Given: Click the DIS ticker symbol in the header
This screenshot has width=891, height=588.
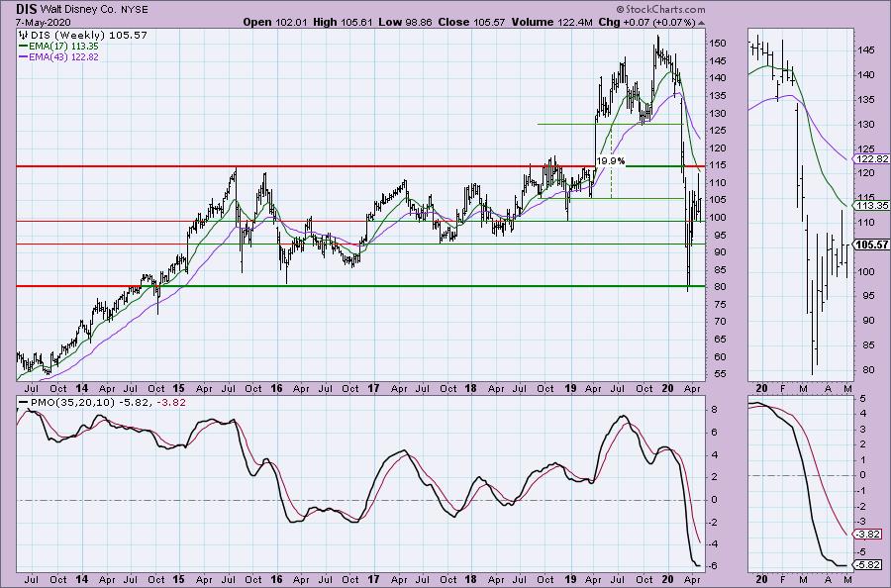Looking at the screenshot, I should (26, 9).
